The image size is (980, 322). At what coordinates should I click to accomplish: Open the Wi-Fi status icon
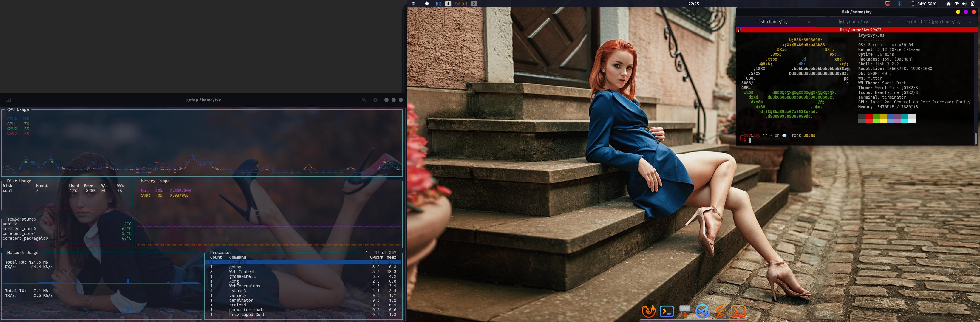point(956,4)
